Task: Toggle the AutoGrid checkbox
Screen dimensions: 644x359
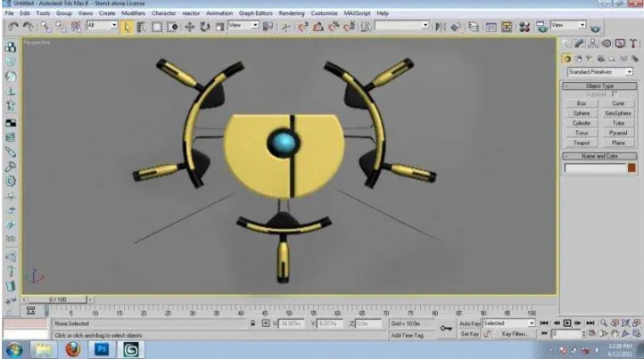Action: coord(615,94)
